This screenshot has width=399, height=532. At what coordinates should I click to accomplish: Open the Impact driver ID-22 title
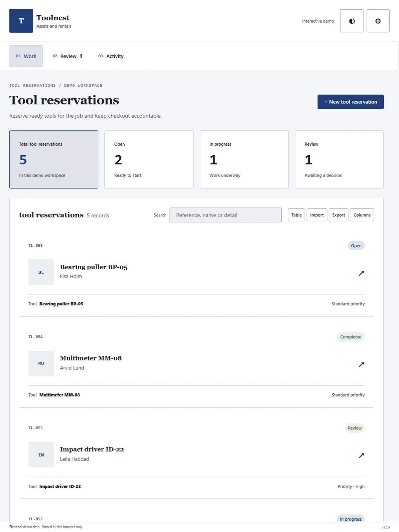coord(92,449)
